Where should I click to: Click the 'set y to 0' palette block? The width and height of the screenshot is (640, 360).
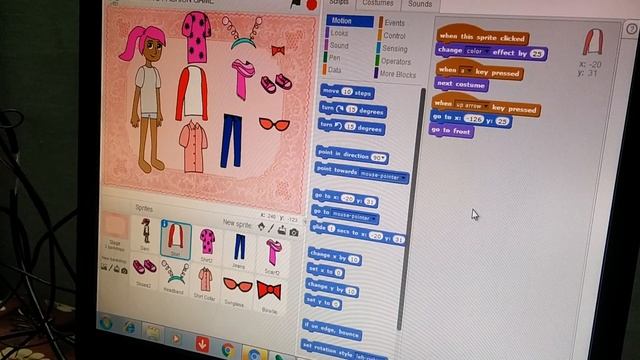pos(323,302)
